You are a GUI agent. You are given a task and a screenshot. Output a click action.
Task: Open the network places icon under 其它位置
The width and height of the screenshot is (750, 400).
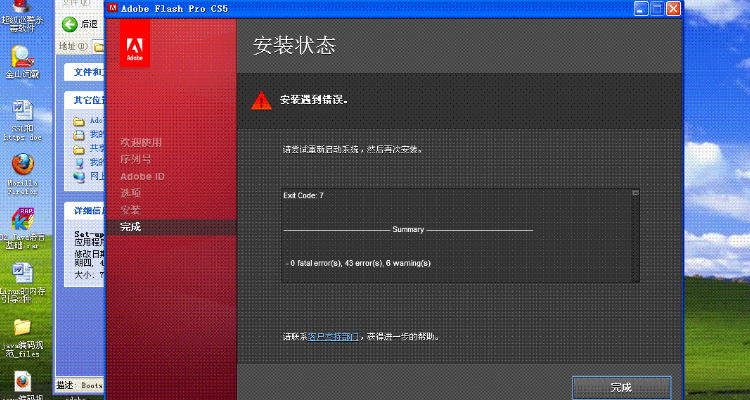coord(79,177)
